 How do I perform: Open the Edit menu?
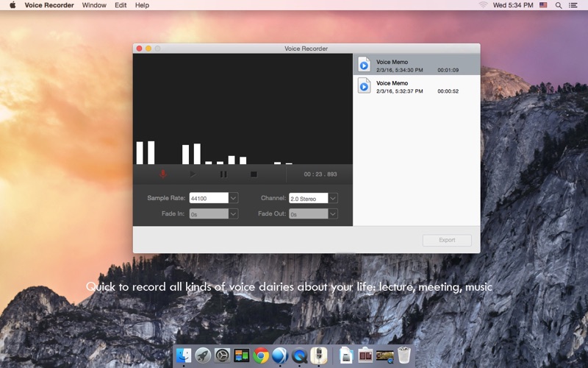(121, 5)
